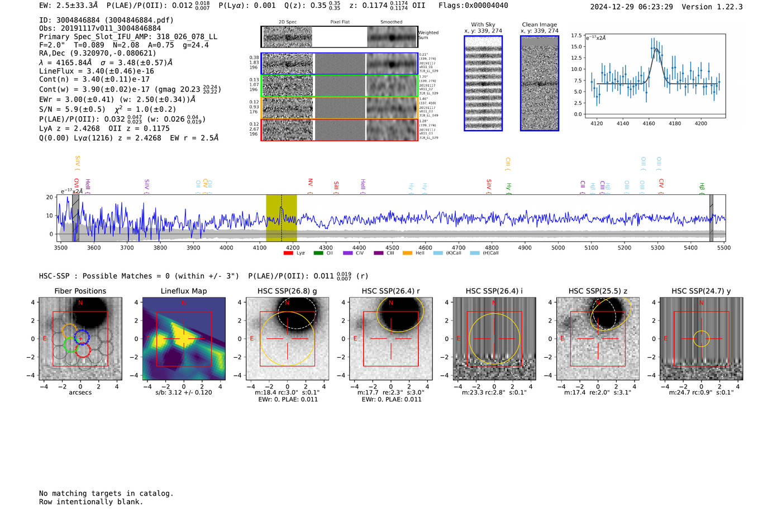
Task: Click the yellow highlighted line region in spectrum
Action: tap(282, 218)
